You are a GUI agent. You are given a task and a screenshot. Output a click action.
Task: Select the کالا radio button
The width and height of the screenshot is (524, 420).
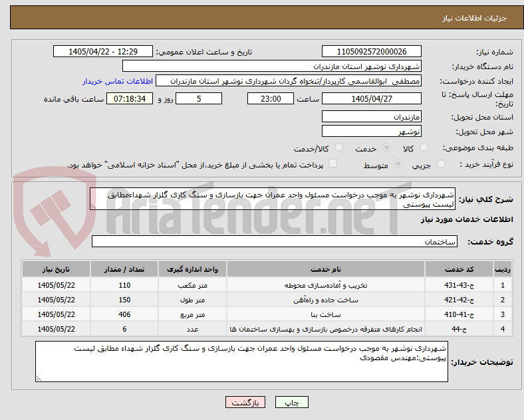coord(424,148)
